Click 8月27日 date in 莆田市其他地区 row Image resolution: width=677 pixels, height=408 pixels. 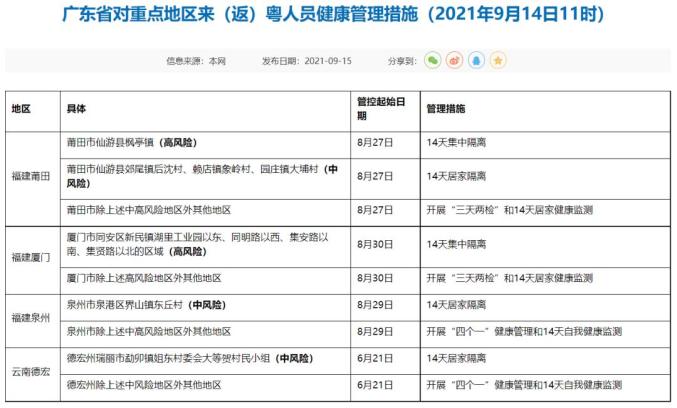[x=375, y=210]
